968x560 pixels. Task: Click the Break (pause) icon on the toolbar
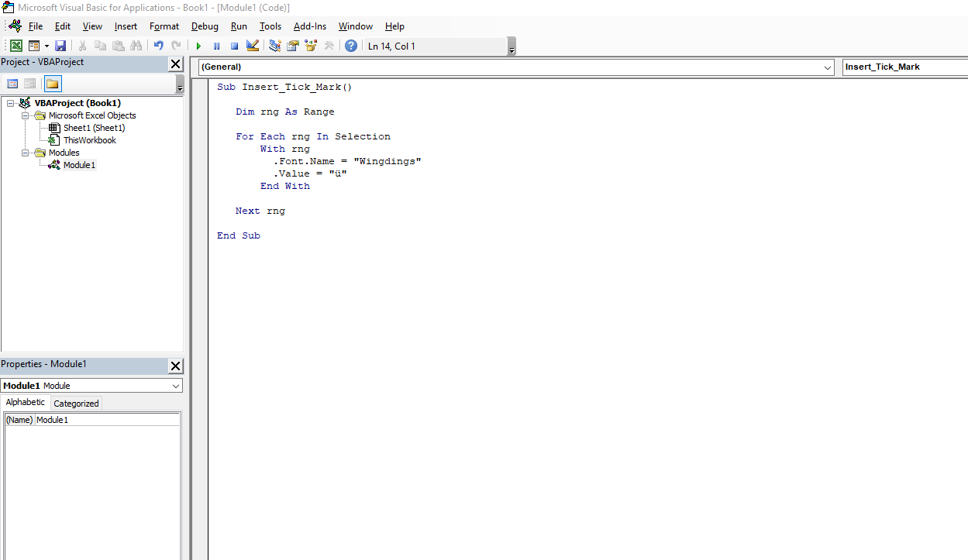[x=216, y=45]
